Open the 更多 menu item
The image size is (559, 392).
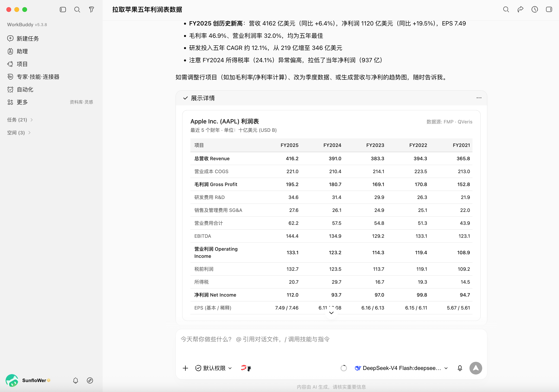click(x=18, y=102)
